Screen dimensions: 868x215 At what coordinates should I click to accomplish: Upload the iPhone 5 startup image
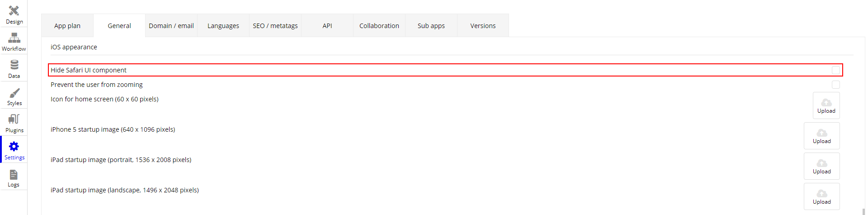821,136
